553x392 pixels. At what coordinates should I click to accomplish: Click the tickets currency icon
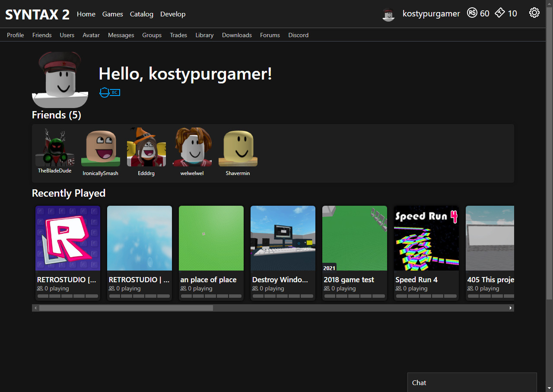[500, 13]
